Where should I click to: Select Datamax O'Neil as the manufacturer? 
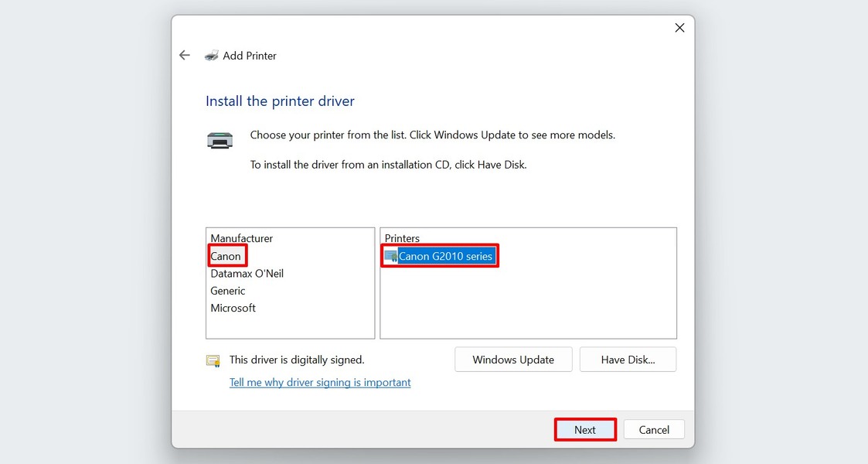247,273
